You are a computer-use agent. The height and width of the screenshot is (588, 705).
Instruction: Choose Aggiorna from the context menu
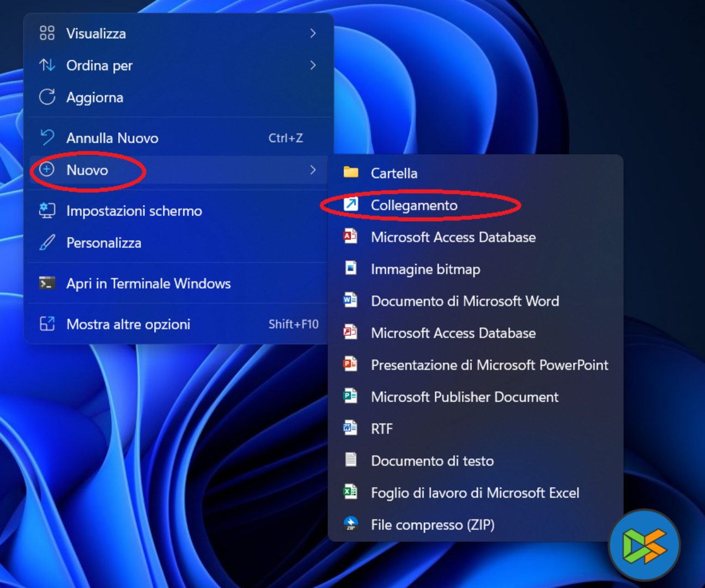(x=179, y=97)
